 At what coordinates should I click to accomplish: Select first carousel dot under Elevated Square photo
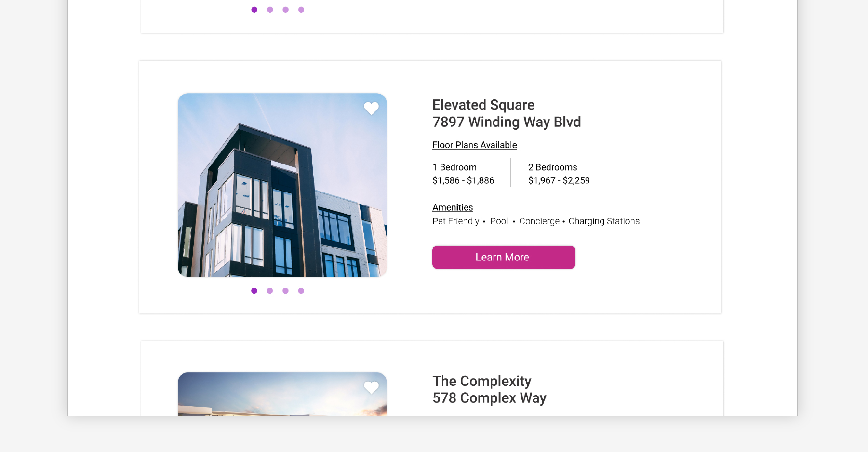tap(254, 291)
